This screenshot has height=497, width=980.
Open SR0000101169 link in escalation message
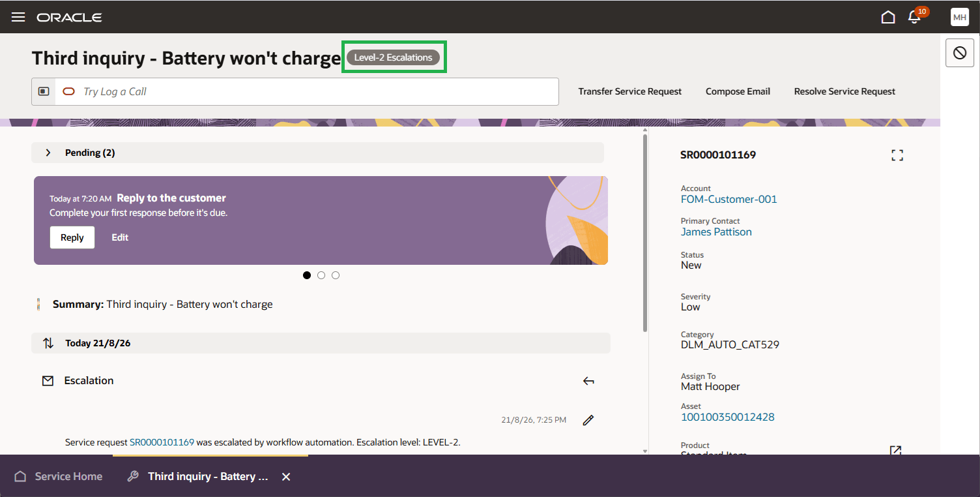click(x=162, y=442)
